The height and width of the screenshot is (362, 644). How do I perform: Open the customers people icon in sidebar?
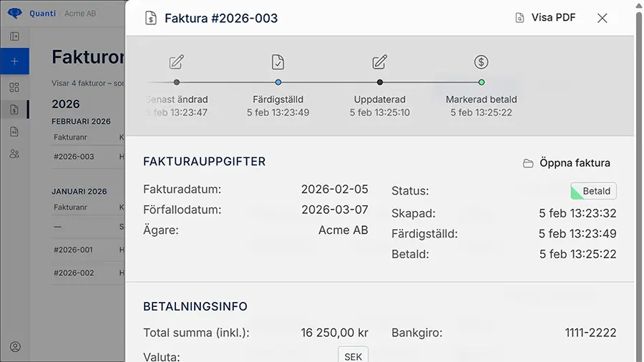14,154
